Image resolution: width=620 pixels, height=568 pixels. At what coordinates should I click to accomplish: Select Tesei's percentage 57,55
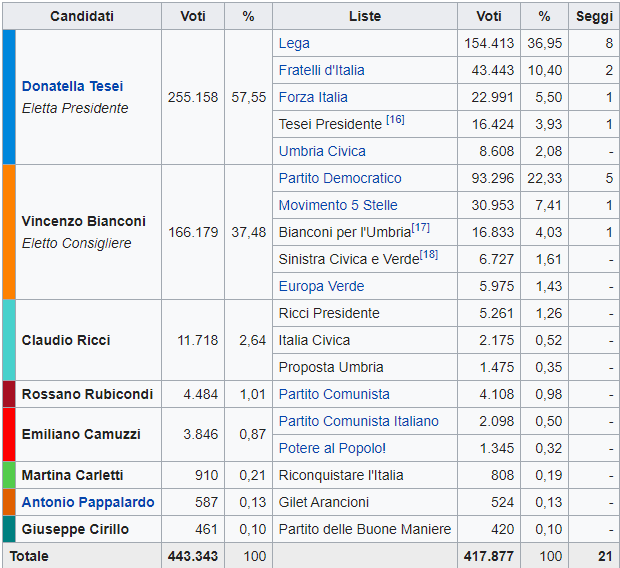[x=248, y=97]
